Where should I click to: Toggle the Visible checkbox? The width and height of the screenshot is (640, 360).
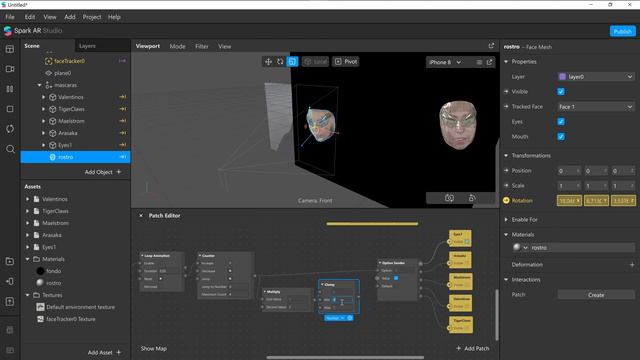tap(561, 92)
